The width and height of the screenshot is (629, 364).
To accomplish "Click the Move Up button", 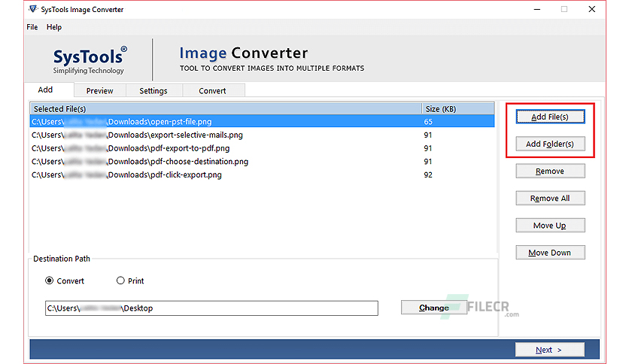I will click(x=550, y=226).
